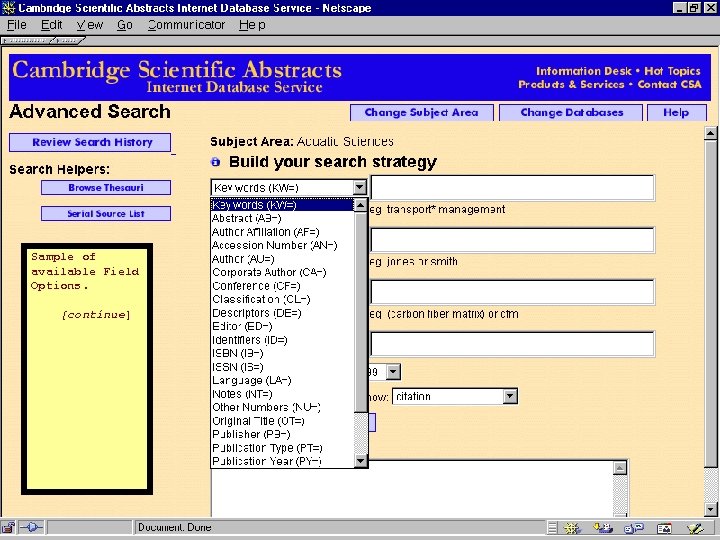
Task: Click the Browse Thesauri button
Action: click(x=106, y=187)
